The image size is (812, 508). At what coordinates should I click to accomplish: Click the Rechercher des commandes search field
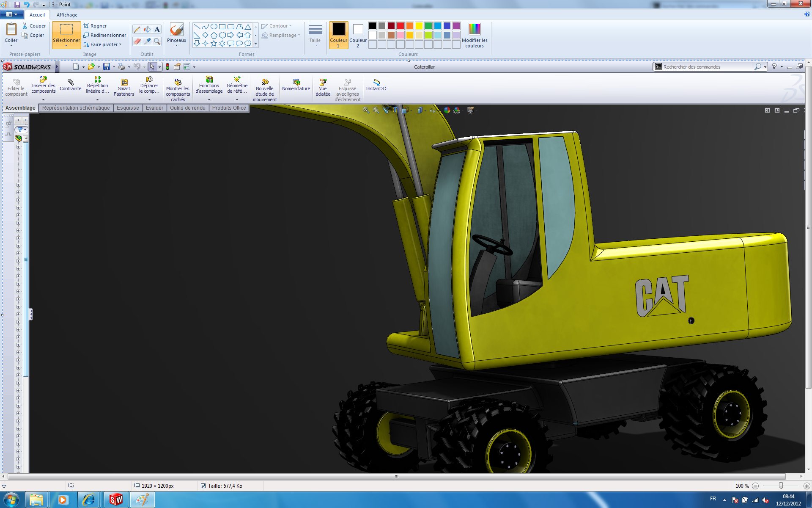(708, 67)
